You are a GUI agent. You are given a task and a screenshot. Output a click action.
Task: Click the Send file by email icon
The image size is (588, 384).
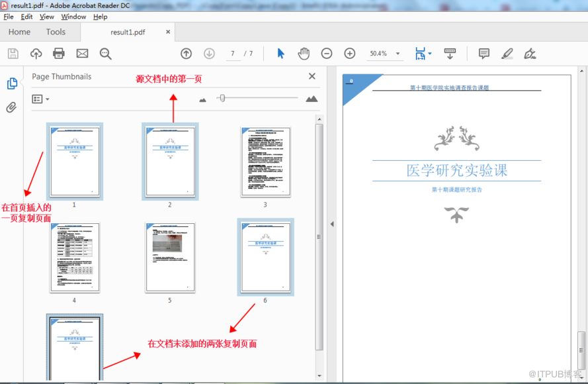82,54
